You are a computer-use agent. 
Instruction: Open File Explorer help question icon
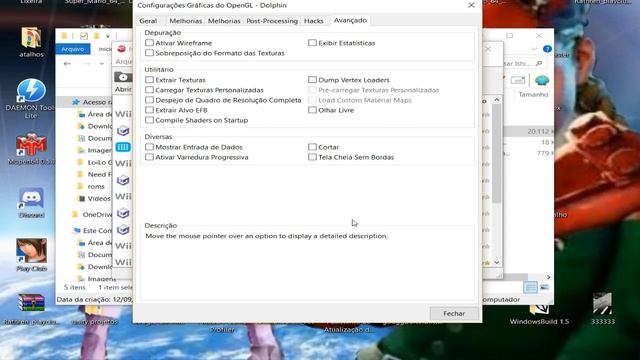(x=547, y=49)
